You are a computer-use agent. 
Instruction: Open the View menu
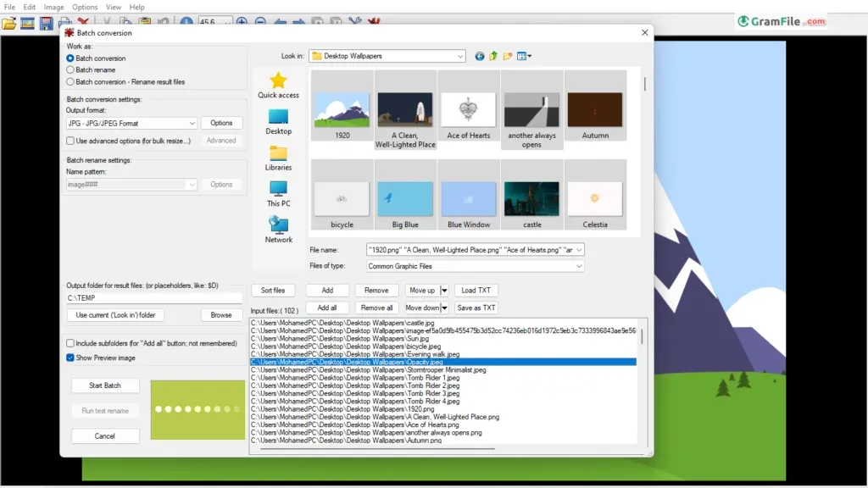click(x=114, y=7)
